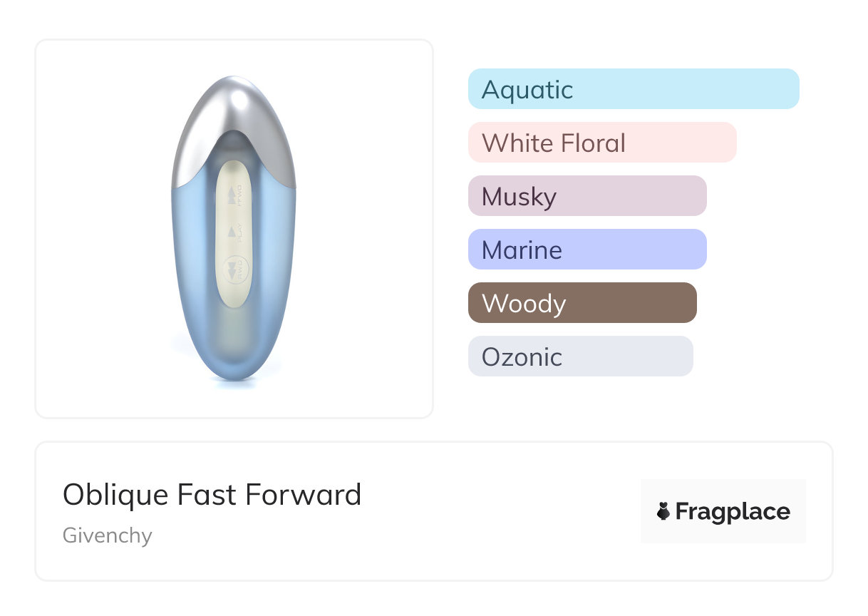Click the brown Woody accord bar
The image size is (868, 616).
click(x=582, y=303)
